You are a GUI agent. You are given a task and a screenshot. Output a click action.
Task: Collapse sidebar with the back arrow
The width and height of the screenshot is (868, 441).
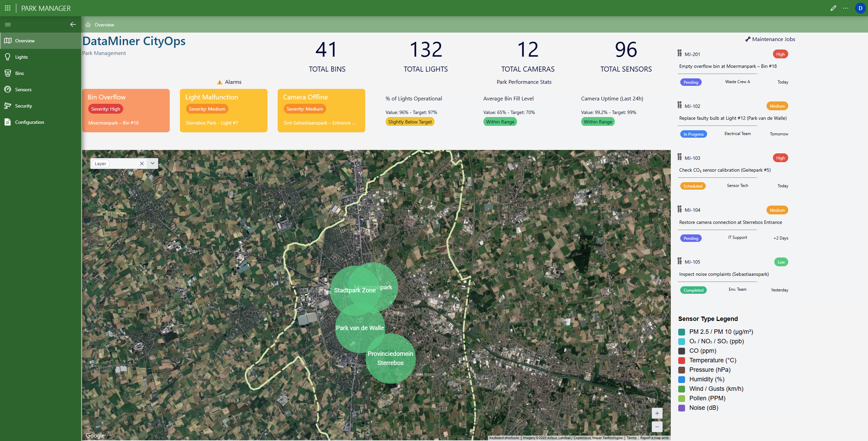73,24
